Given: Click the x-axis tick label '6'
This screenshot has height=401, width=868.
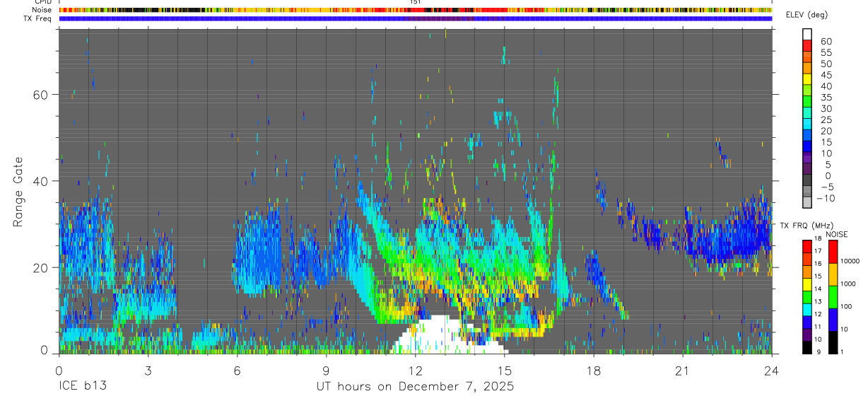Looking at the screenshot, I should click(237, 371).
